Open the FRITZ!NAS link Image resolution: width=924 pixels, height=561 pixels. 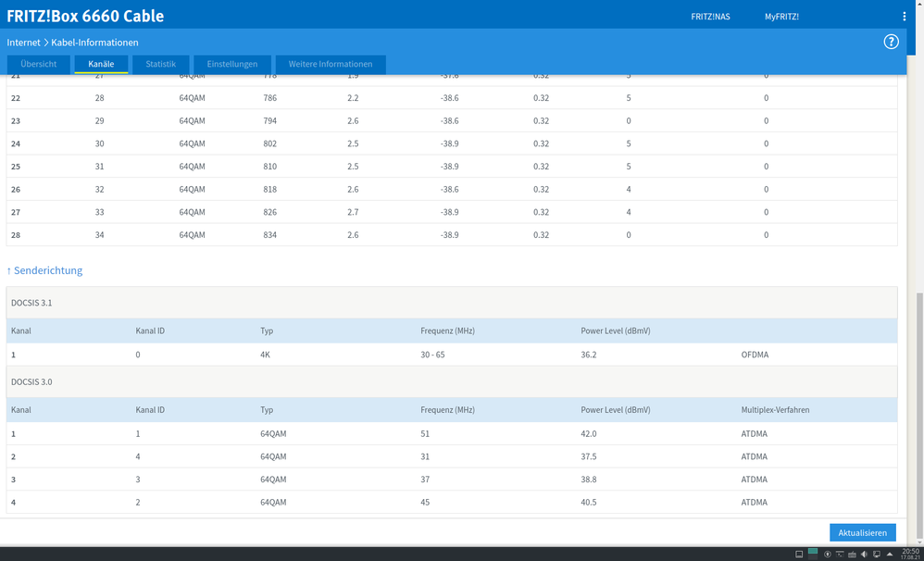710,17
